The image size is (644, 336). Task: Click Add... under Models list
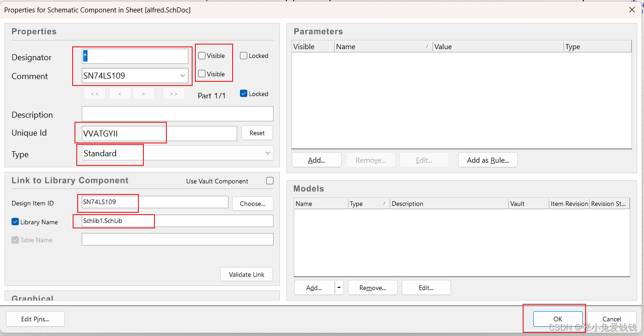point(315,288)
